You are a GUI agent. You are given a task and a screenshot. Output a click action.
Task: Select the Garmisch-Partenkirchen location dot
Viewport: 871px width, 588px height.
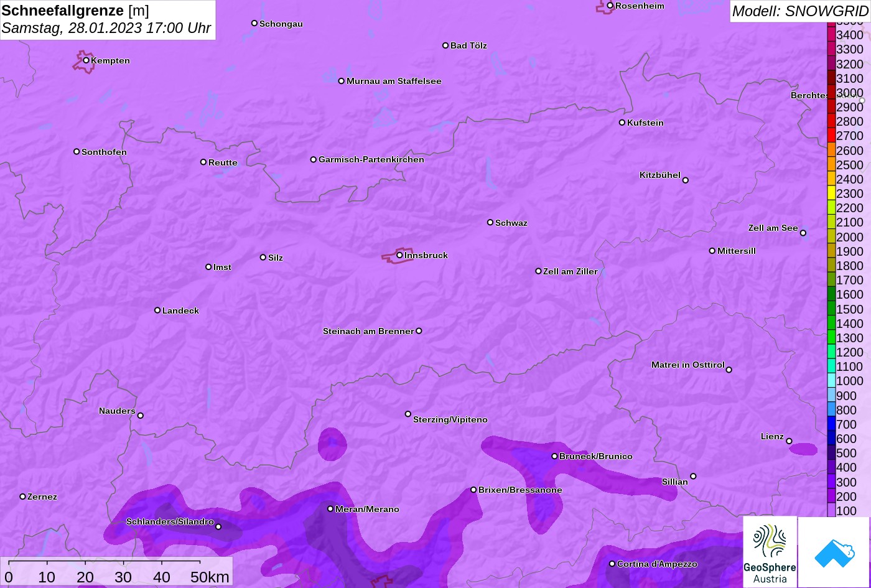(x=314, y=160)
